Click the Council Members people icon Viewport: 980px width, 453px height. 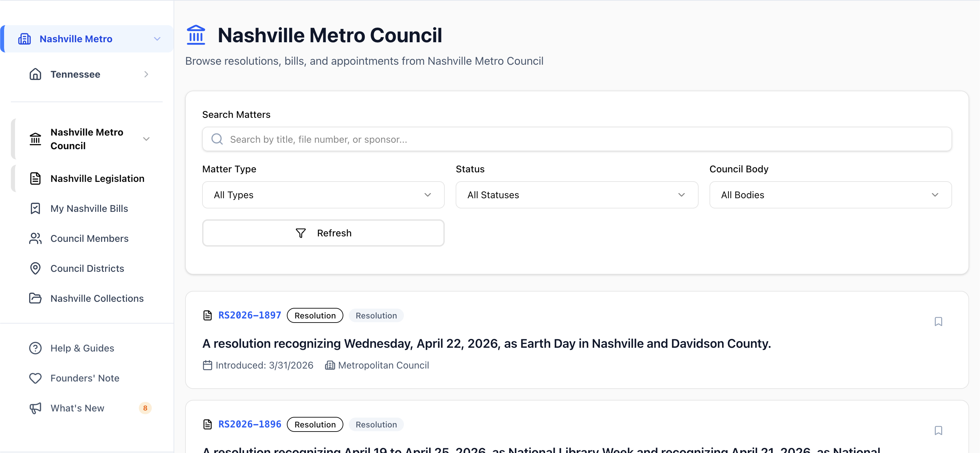coord(35,238)
